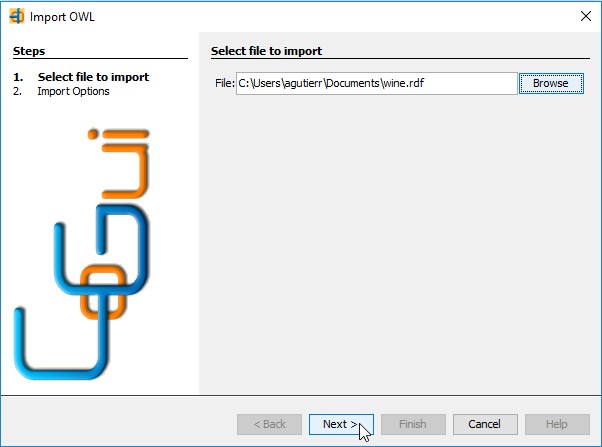The image size is (602, 447).
Task: Click the disabled Back button
Action: pyautogui.click(x=269, y=424)
